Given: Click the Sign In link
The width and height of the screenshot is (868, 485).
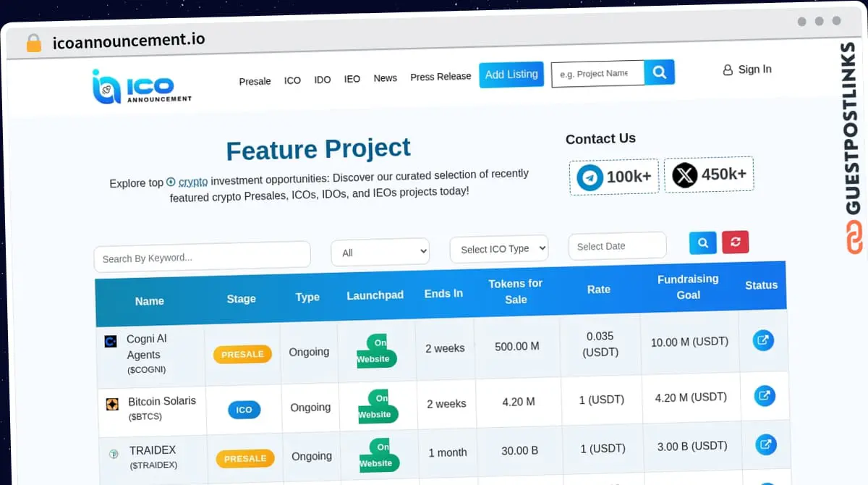Looking at the screenshot, I should point(754,69).
